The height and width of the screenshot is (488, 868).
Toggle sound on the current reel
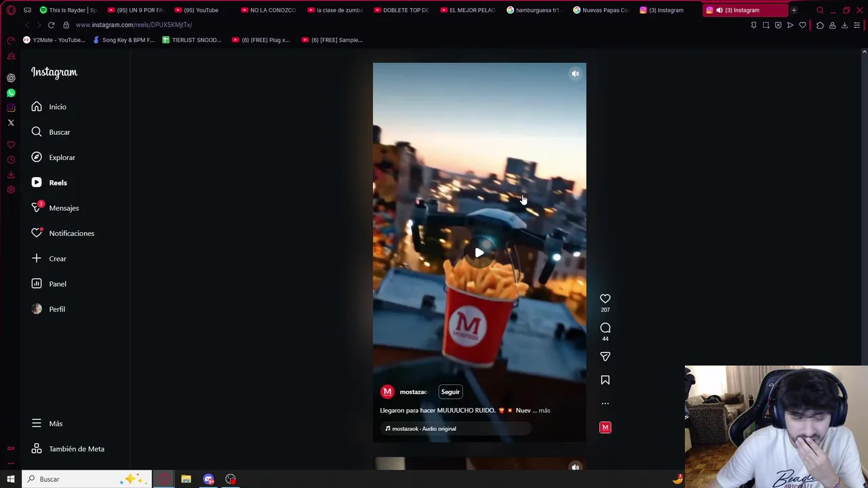pos(575,74)
